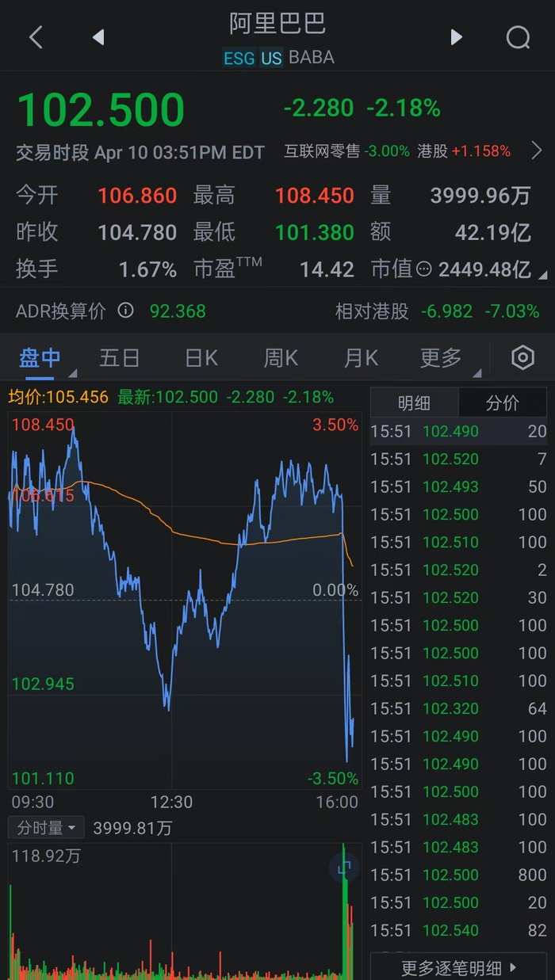Tap turnover value 42.19亿
This screenshot has height=980, width=555.
492,232
